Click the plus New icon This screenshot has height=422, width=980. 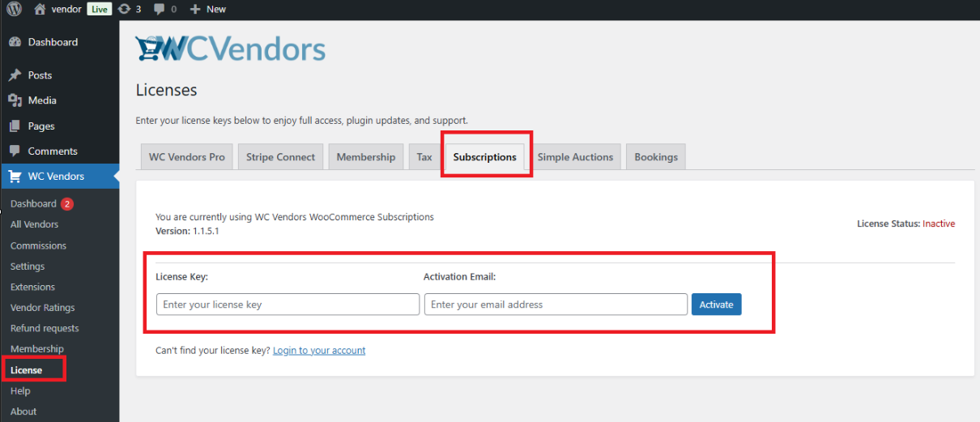pyautogui.click(x=195, y=9)
